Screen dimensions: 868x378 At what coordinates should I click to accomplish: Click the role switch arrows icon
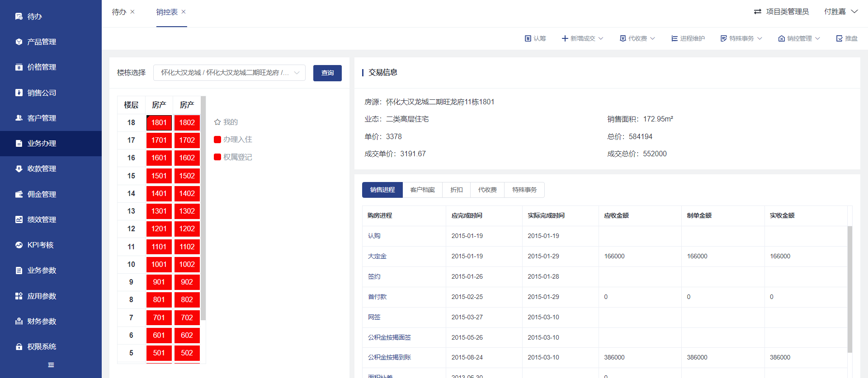[758, 12]
